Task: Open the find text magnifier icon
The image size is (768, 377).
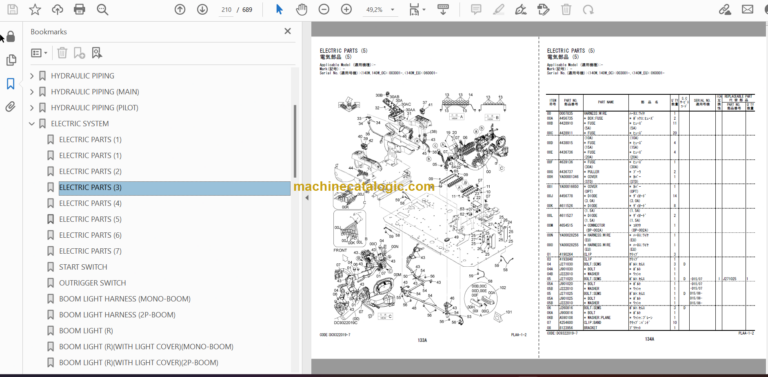Action: tap(102, 9)
